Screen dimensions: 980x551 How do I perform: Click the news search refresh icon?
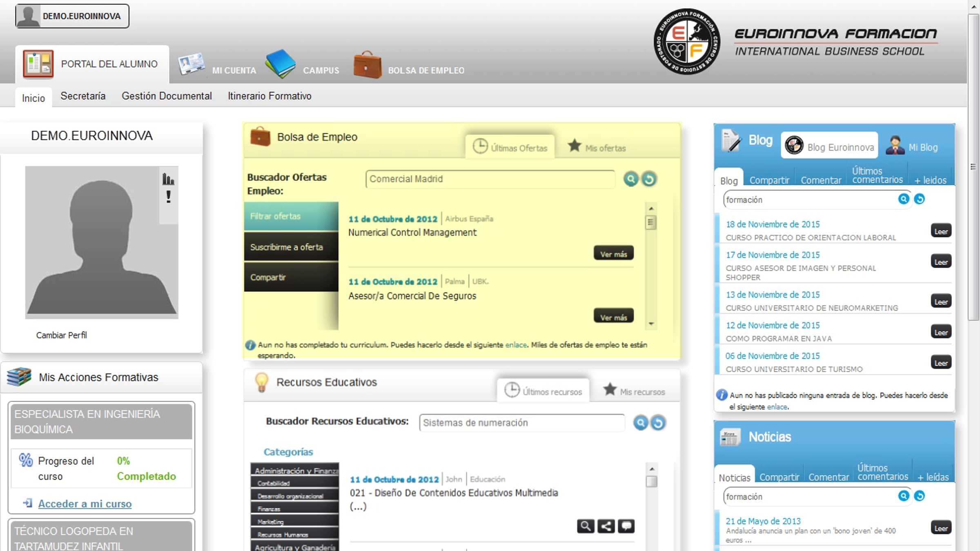click(x=919, y=496)
